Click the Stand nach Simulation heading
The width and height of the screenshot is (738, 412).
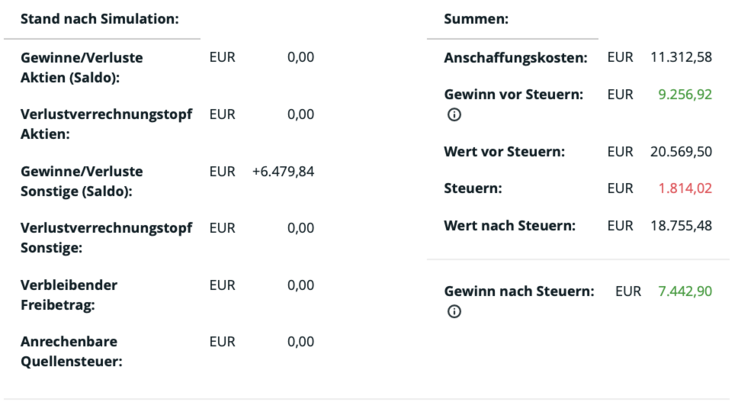(x=100, y=19)
